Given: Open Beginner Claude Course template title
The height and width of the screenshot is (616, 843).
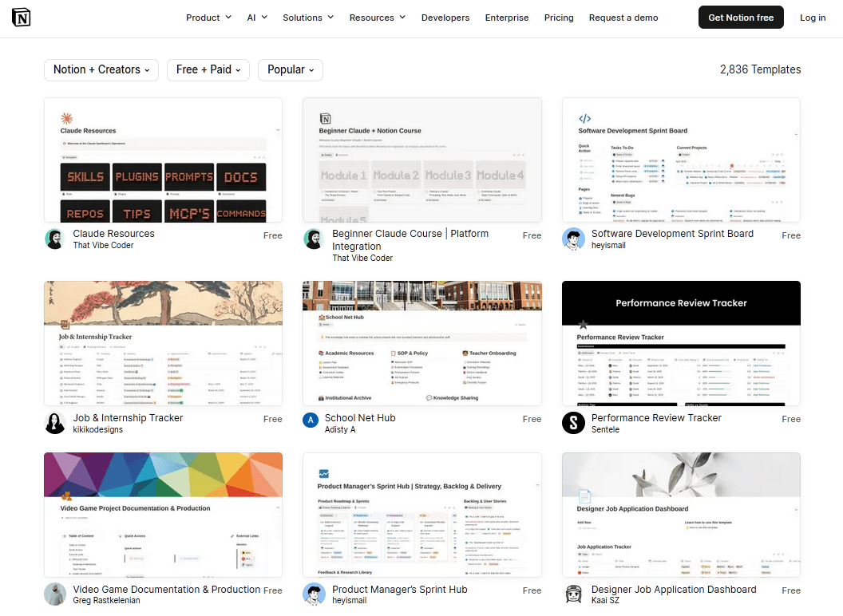Looking at the screenshot, I should [x=410, y=239].
